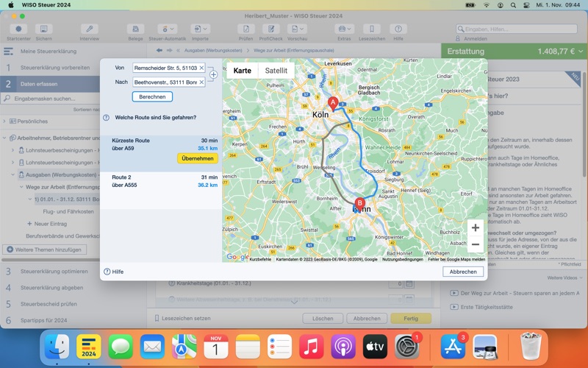Open video Der Weg zur Arbeit
The width and height of the screenshot is (588, 368).
tap(514, 293)
